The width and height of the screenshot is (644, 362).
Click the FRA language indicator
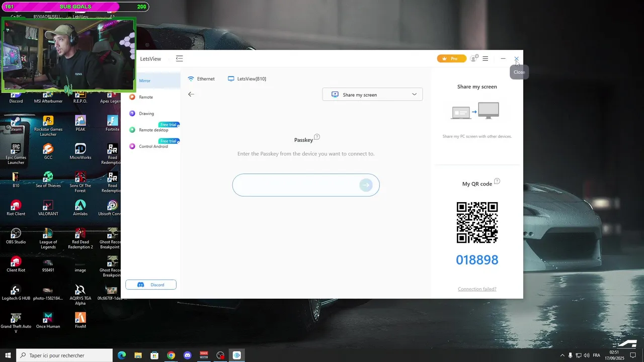[x=597, y=355]
